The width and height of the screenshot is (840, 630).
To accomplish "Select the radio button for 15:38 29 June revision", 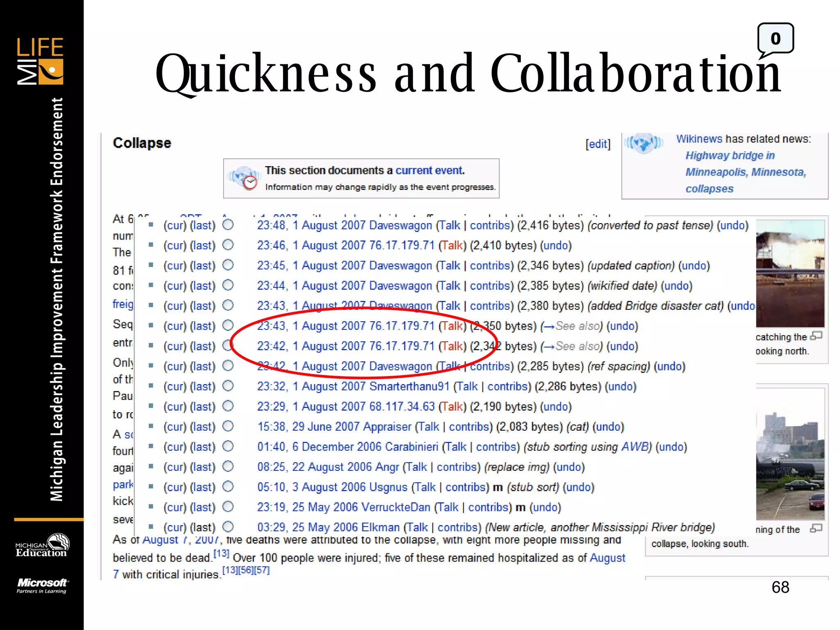I will (x=228, y=426).
